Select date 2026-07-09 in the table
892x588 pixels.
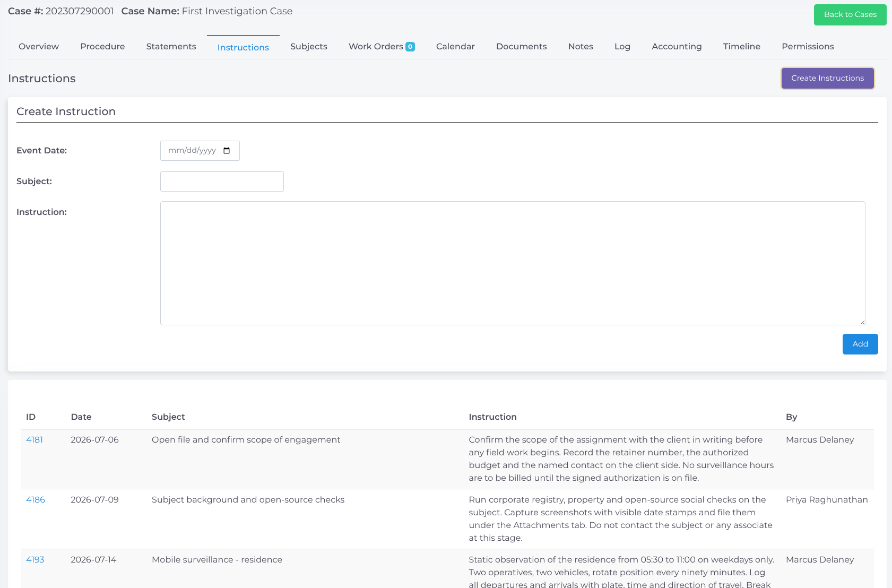pos(94,500)
